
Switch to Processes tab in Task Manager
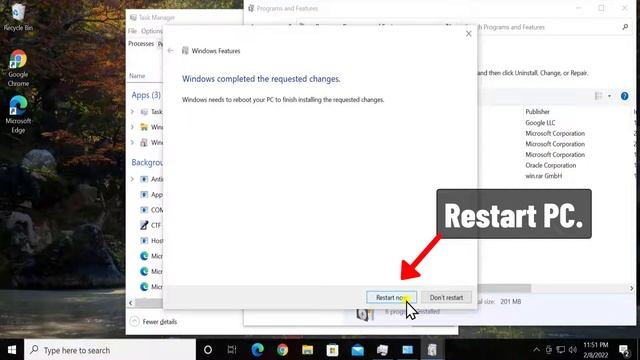(141, 44)
